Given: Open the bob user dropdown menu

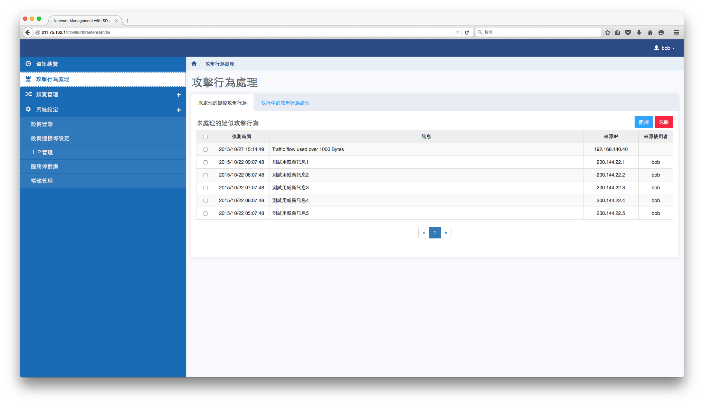Looking at the screenshot, I should click(664, 48).
